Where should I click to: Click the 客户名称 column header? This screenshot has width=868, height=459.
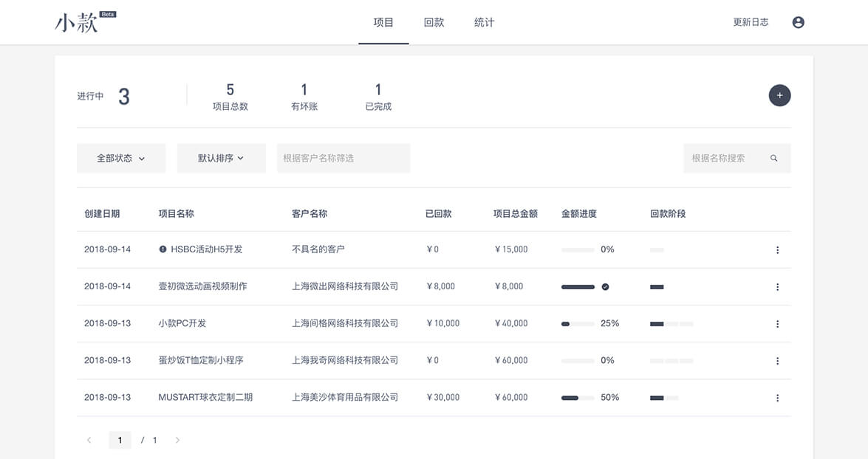pos(310,214)
